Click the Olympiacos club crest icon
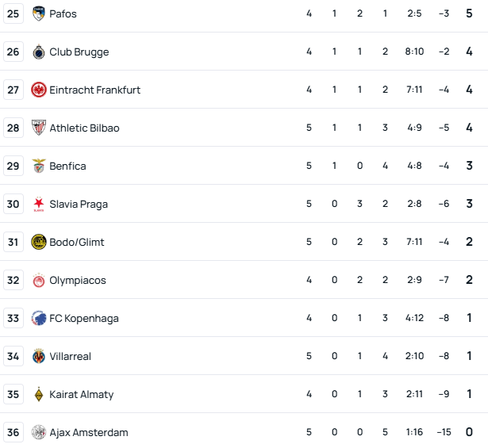The image size is (488, 448). coord(39,280)
